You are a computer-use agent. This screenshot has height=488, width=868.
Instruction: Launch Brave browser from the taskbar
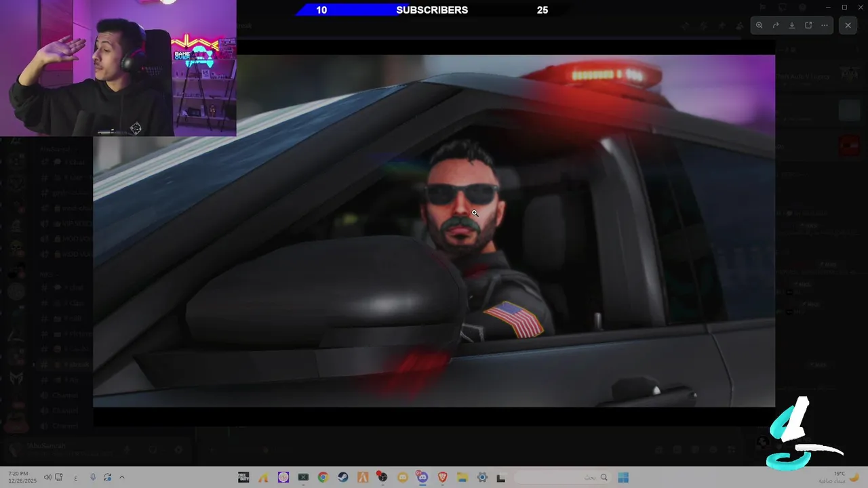tap(442, 477)
